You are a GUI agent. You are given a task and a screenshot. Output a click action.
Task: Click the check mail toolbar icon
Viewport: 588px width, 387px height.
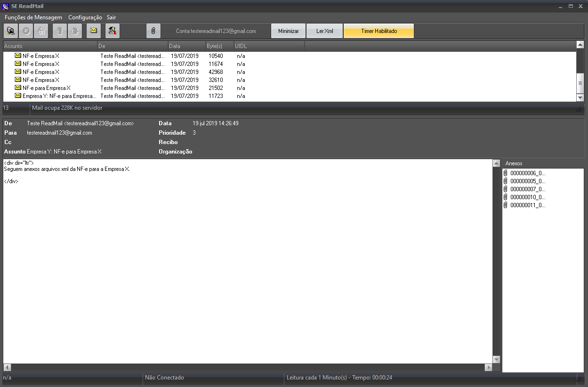pyautogui.click(x=11, y=31)
